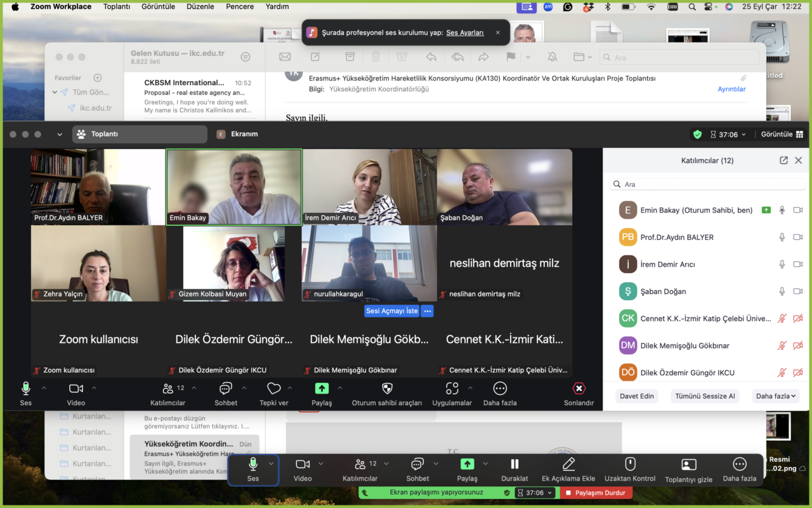Screen dimensions: 812x508
Task: Click Sesi Açmayı İste button
Action: (392, 311)
